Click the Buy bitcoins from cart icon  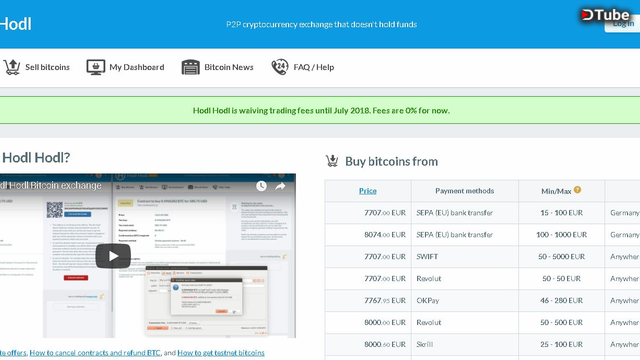click(x=332, y=161)
